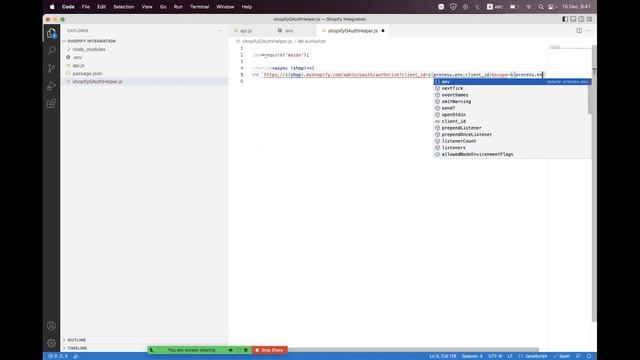The height and width of the screenshot is (360, 640).
Task: Expand the node_modules folder
Action: coord(89,49)
